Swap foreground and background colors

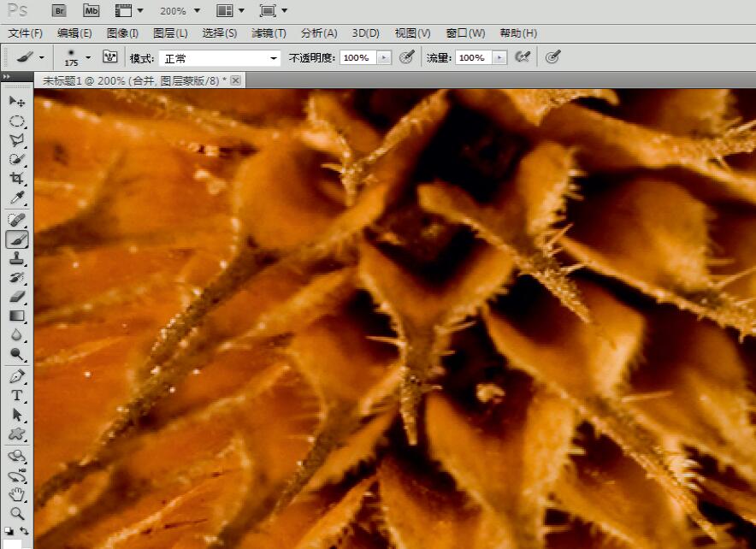pyautogui.click(x=24, y=531)
